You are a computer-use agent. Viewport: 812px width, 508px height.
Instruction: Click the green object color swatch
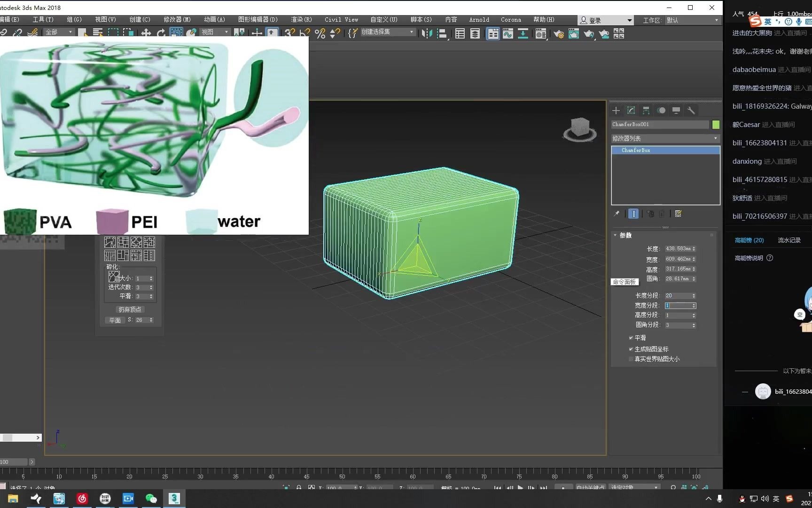(716, 125)
